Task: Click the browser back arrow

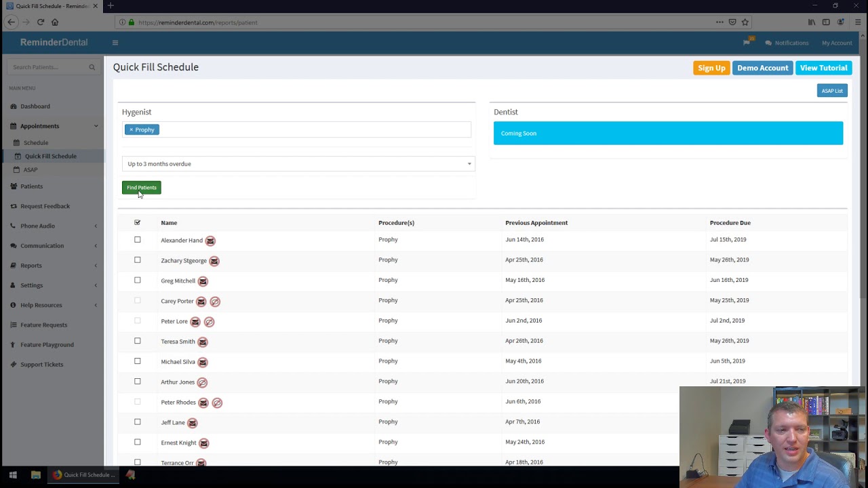Action: (12, 22)
